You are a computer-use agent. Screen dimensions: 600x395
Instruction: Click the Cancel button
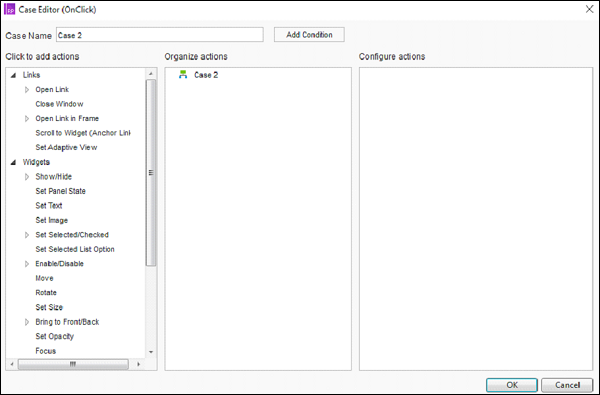pos(567,385)
